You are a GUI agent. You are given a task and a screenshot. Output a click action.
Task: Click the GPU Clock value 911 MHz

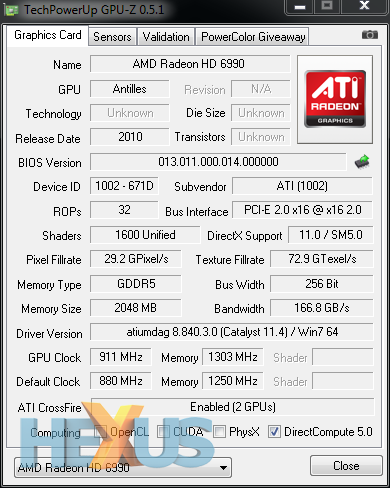coord(121,357)
